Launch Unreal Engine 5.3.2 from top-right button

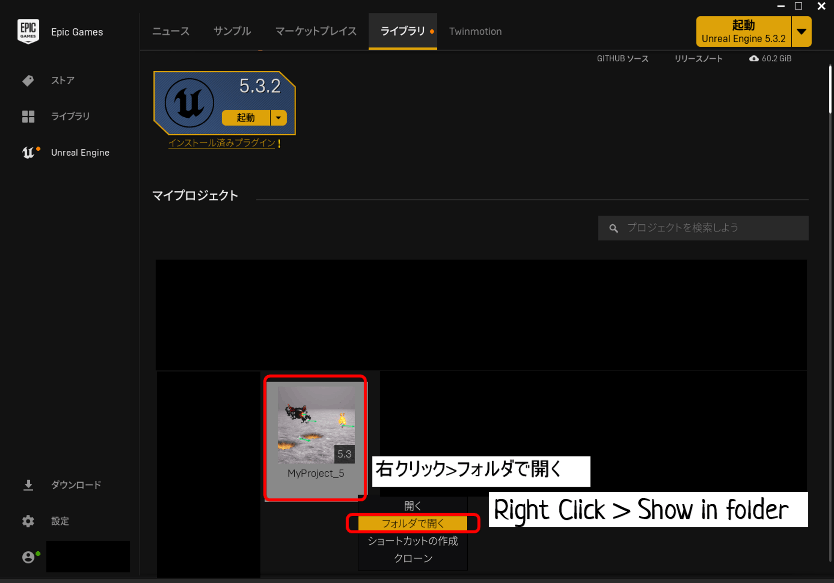[743, 31]
